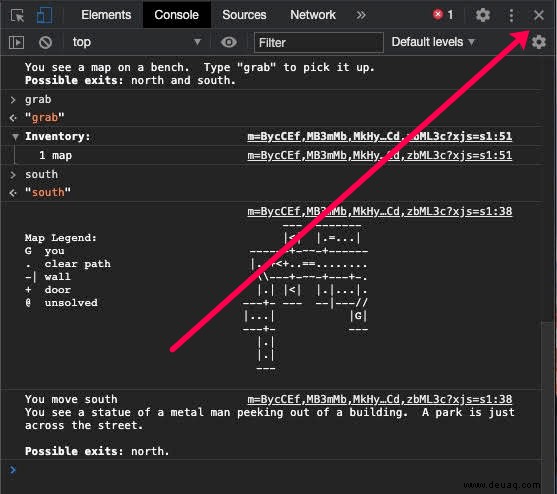557x494 pixels.
Task: Click the console prompt input line
Action: (x=277, y=470)
